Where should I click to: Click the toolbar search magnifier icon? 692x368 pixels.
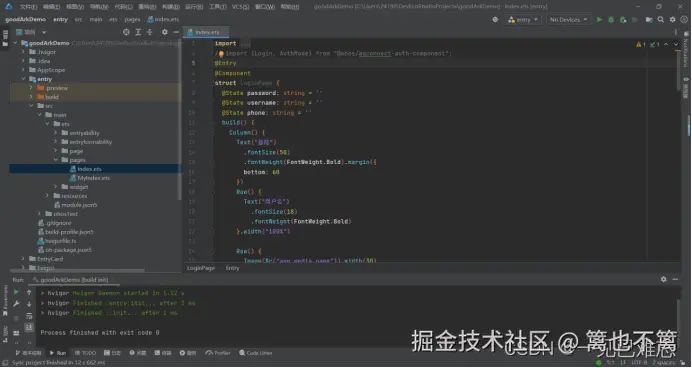[661, 20]
